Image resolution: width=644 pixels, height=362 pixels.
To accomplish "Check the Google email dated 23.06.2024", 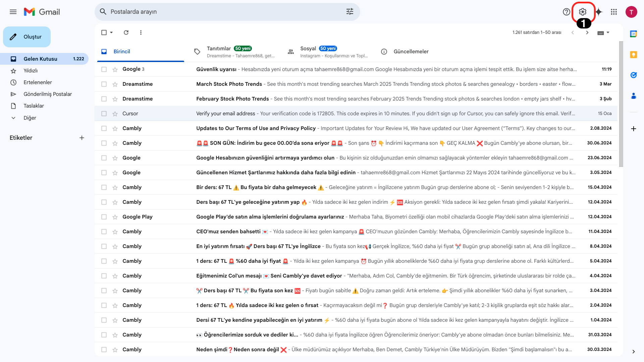I will click(x=104, y=158).
